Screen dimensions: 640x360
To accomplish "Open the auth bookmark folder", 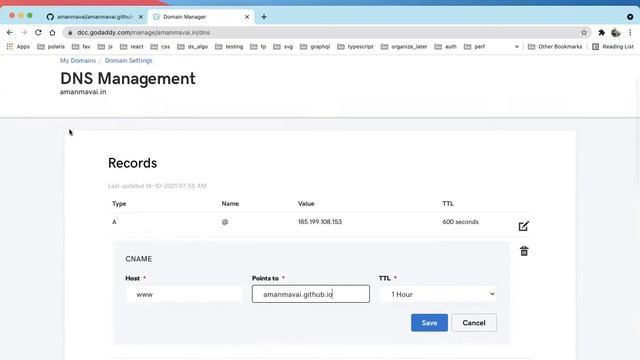I will pyautogui.click(x=445, y=47).
